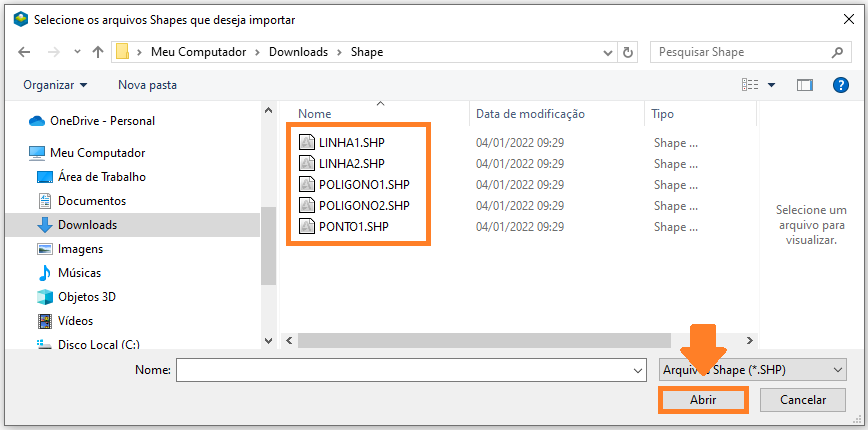
Task: Expand the view options dropdown arrow
Action: [x=772, y=85]
